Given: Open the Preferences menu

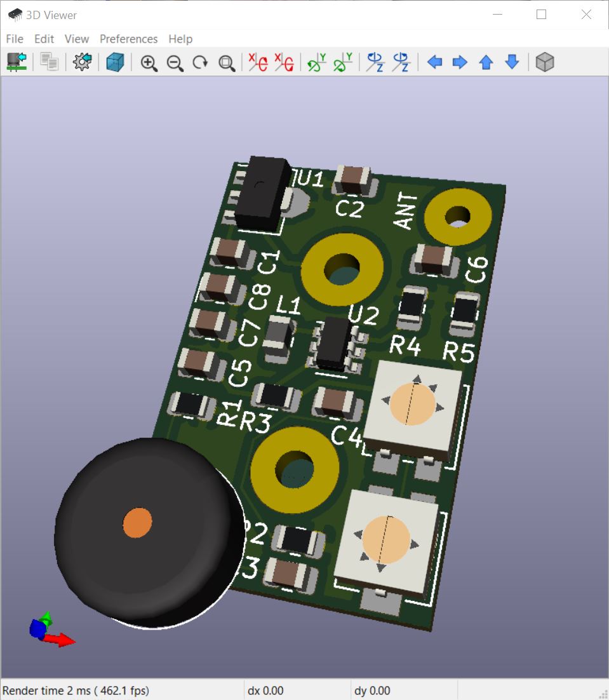Looking at the screenshot, I should coord(128,39).
